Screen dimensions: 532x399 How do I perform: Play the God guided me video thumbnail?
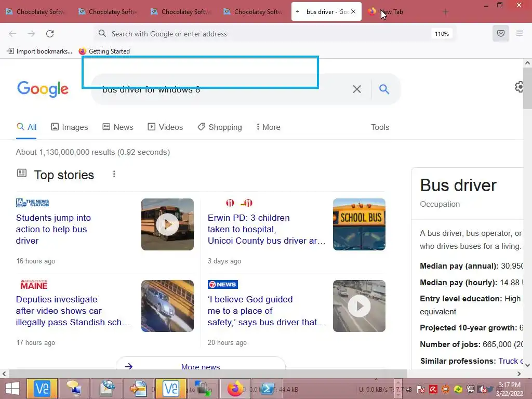point(359,305)
